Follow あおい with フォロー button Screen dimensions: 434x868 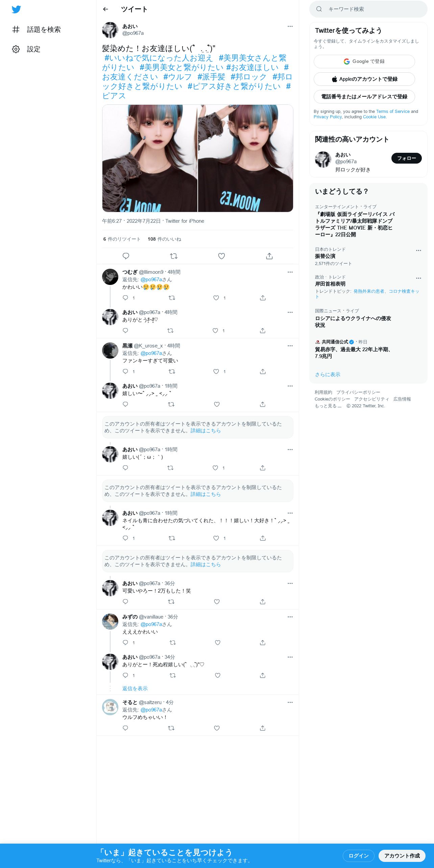coord(407,158)
